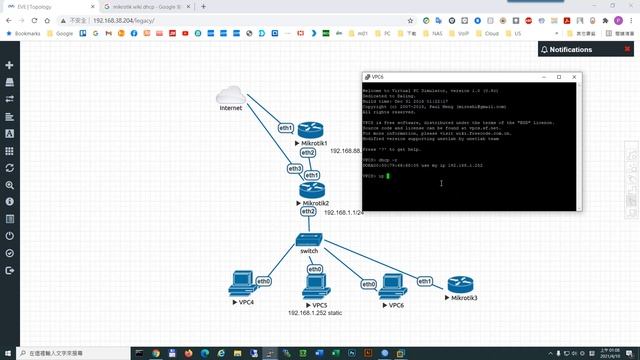Image resolution: width=640 pixels, height=360 pixels.
Task: Open the Nodes list in EVE sidebar
Action: point(9,82)
